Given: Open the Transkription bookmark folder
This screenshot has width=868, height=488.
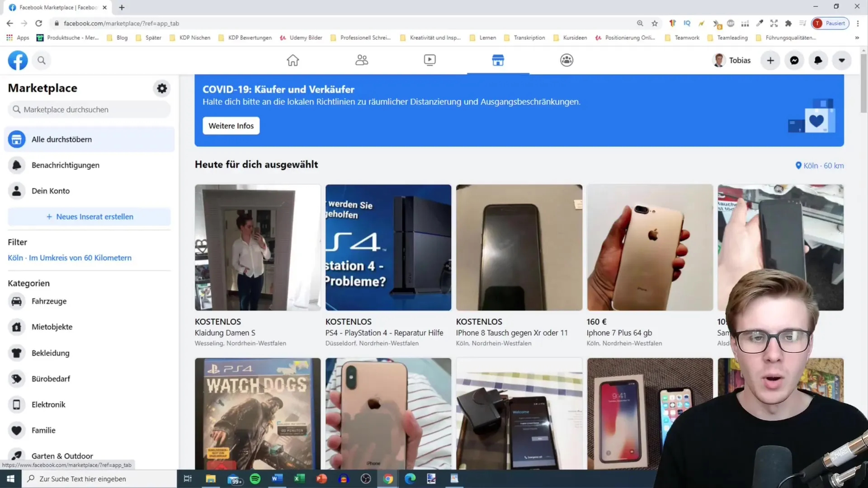Looking at the screenshot, I should 524,38.
